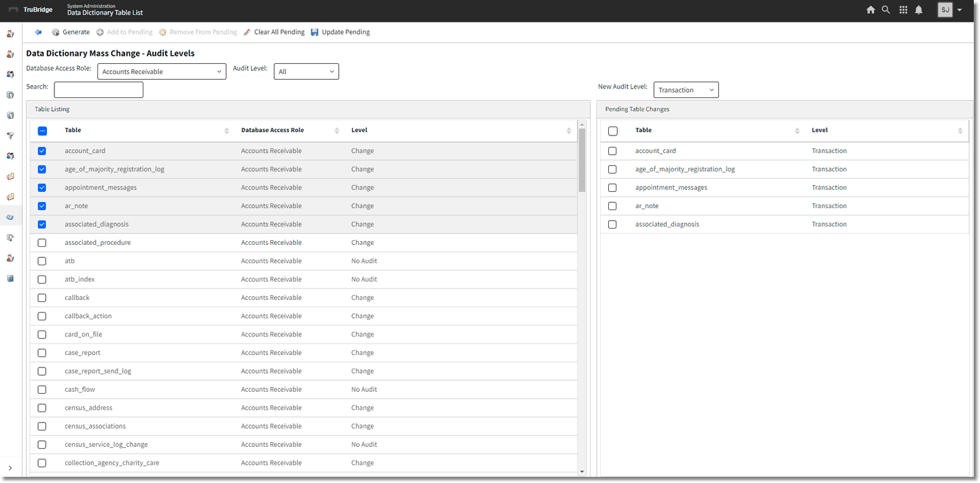The height and width of the screenshot is (483, 980).
Task: Check the cash_flow checkbox
Action: point(42,390)
